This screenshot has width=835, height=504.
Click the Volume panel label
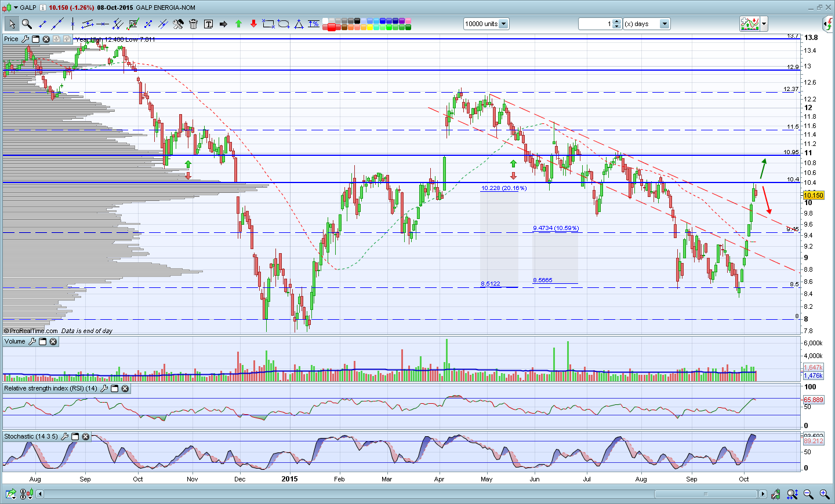pos(15,342)
